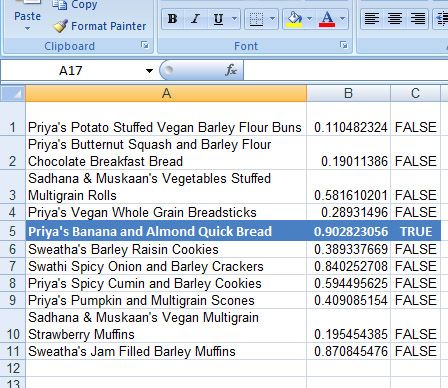Open font color dropdown arrow

point(343,19)
